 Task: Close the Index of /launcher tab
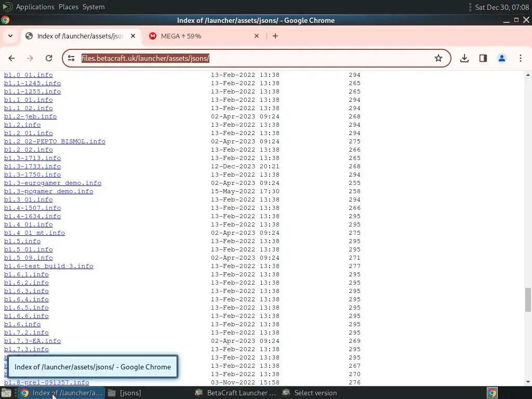(x=133, y=36)
